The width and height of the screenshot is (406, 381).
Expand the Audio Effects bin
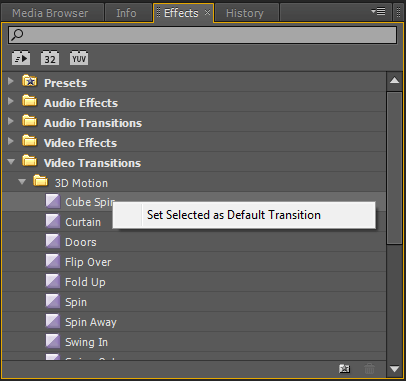tap(11, 101)
